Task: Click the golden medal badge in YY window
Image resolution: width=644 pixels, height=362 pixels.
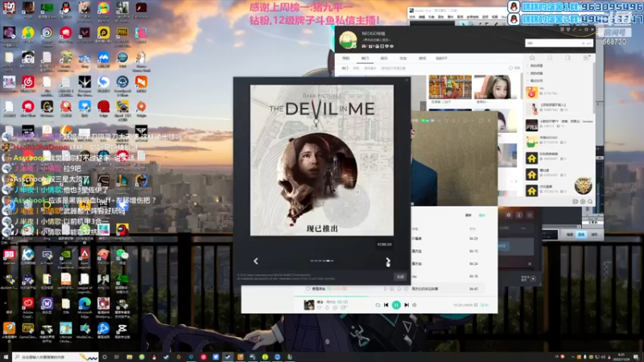Action: point(583,186)
